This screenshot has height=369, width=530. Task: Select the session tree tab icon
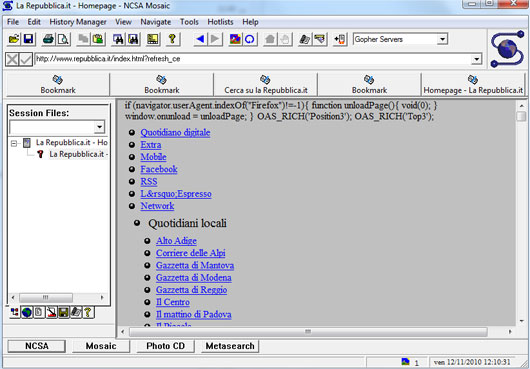15,312
